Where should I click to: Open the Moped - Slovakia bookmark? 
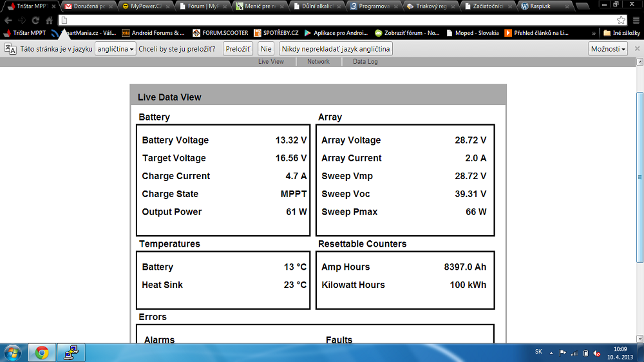(472, 33)
